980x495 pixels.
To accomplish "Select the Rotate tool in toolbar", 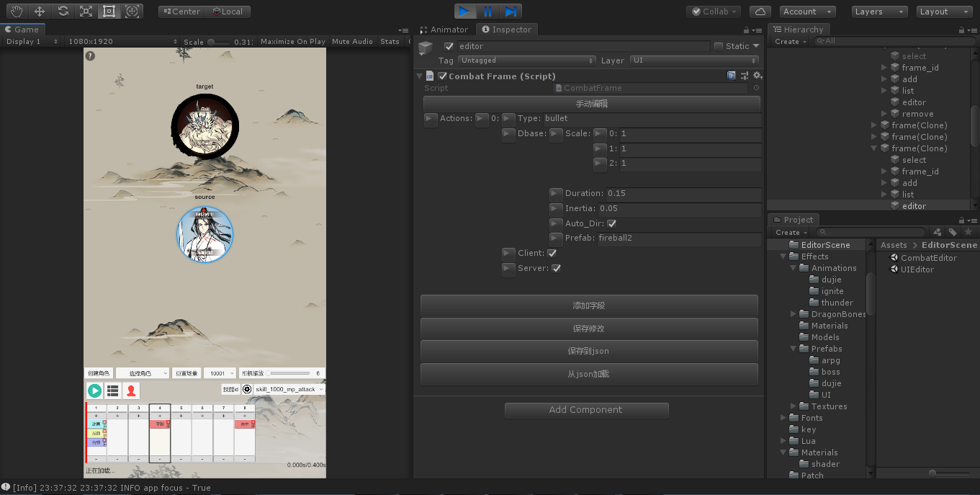I will point(63,11).
